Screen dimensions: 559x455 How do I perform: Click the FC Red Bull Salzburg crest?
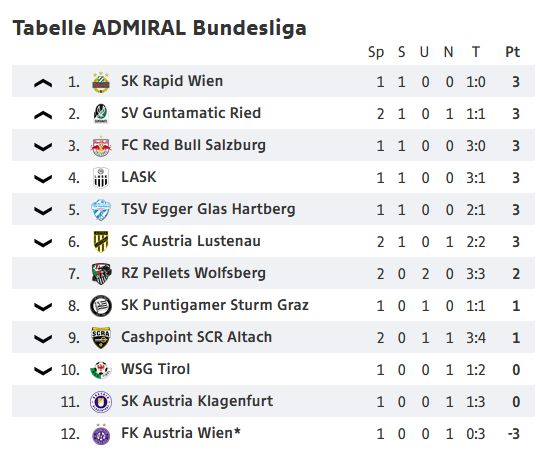[101, 146]
